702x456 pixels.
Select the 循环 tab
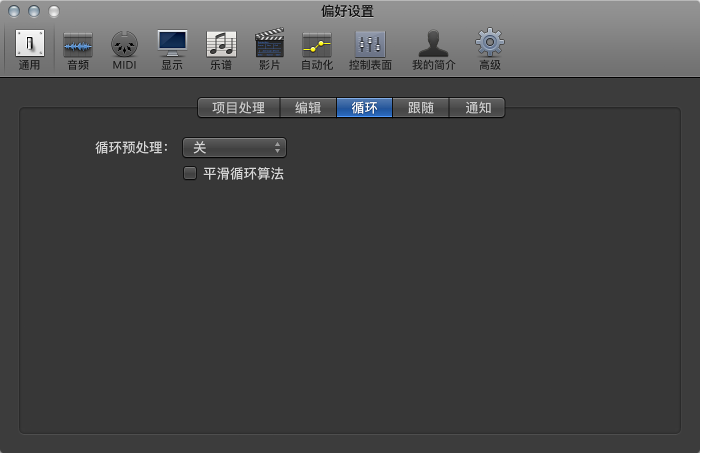[x=364, y=108]
